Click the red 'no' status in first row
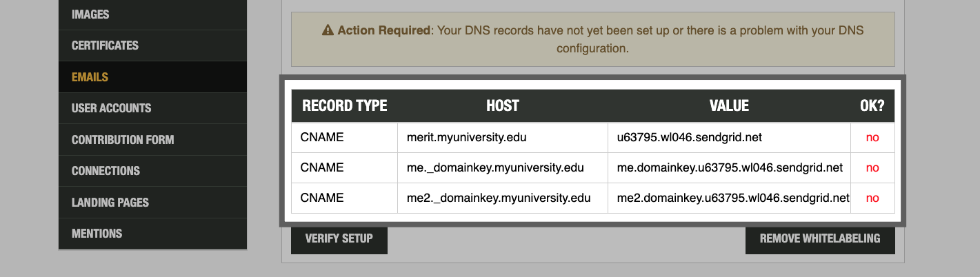 point(872,137)
